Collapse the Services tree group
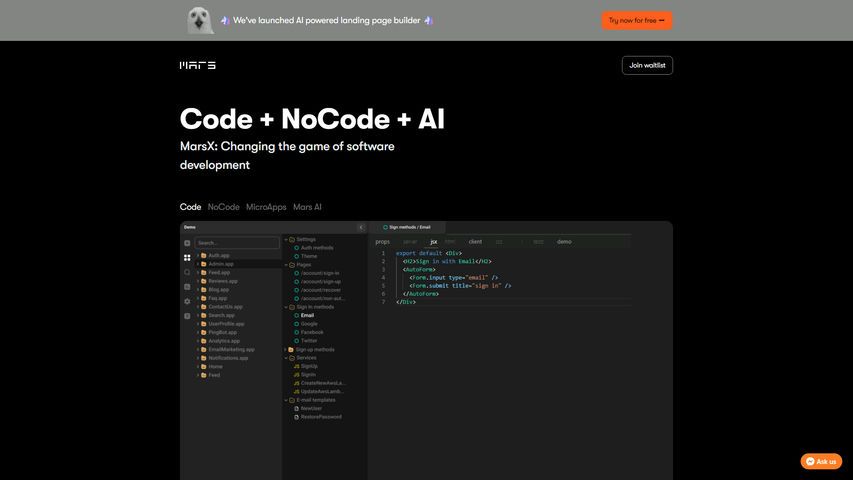Viewport: 853px width, 480px height. [286, 358]
